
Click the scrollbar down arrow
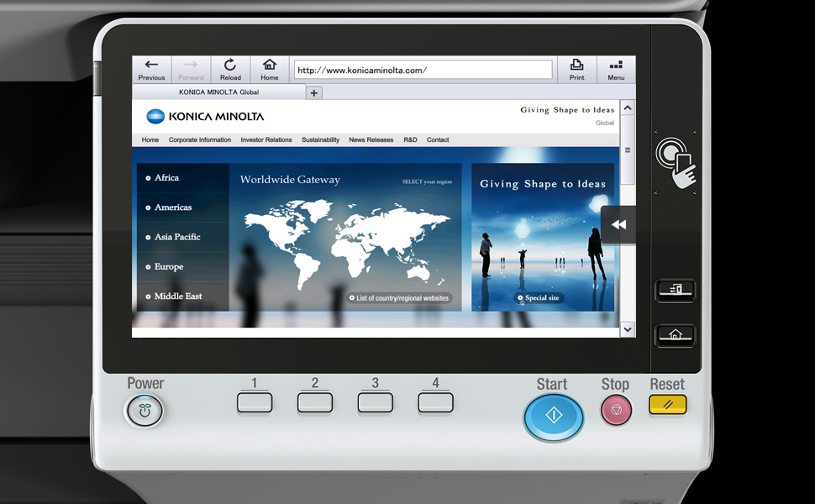click(x=628, y=329)
